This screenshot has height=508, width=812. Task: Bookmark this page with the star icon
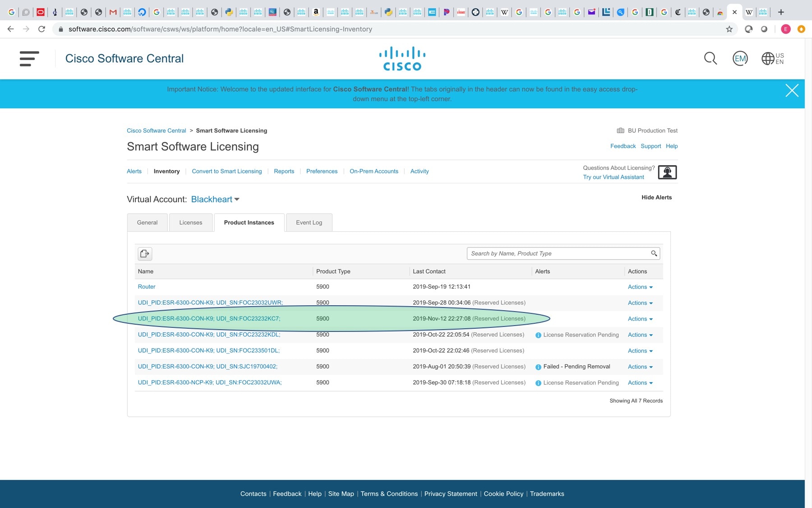[729, 29]
